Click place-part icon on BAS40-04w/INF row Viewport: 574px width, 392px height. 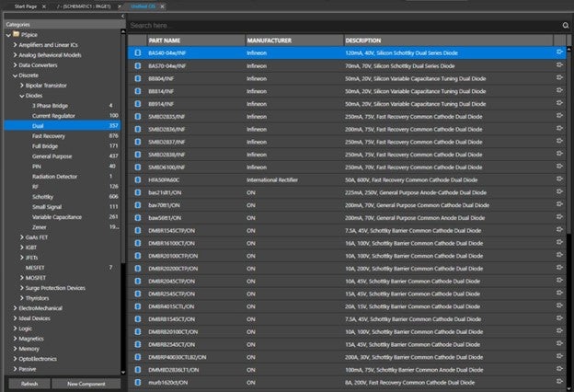(x=559, y=52)
